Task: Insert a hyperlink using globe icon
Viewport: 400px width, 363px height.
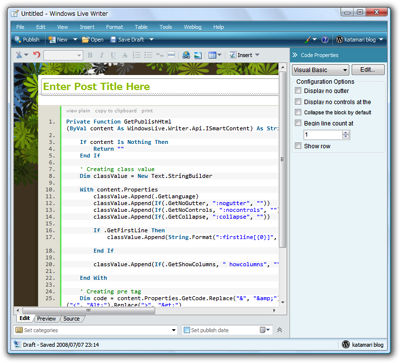Action: (186, 55)
